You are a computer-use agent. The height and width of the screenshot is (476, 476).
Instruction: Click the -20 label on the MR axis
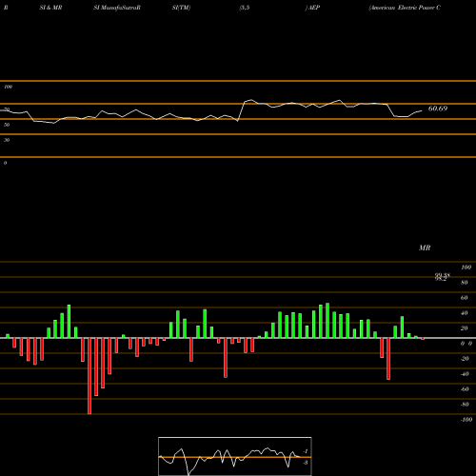pyautogui.click(x=465, y=359)
